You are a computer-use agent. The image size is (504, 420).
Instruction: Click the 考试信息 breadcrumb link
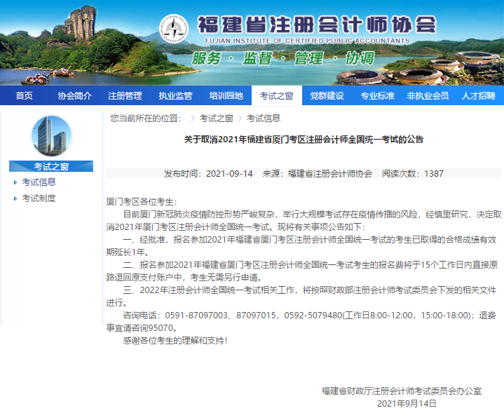click(264, 118)
